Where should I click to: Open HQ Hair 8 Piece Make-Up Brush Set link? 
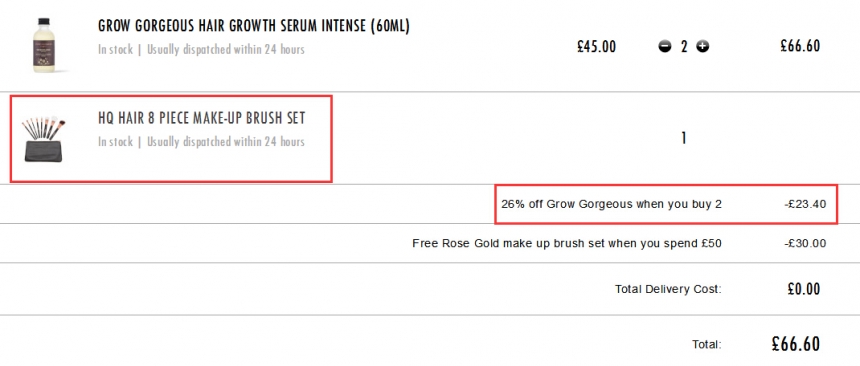pyautogui.click(x=201, y=118)
